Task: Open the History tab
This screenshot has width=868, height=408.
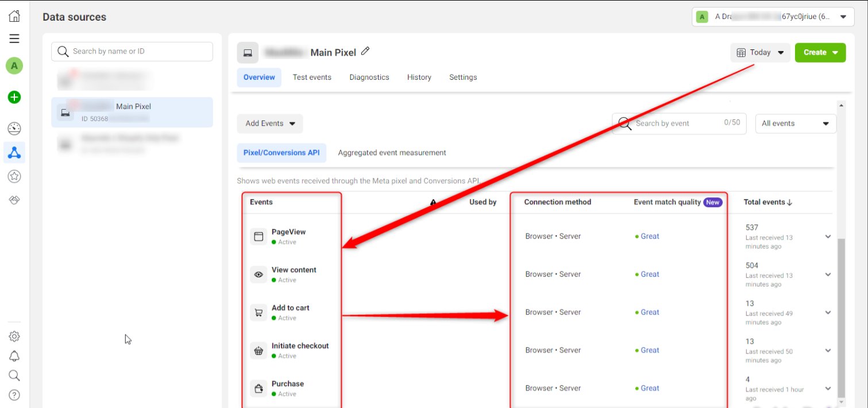Action: click(x=419, y=77)
